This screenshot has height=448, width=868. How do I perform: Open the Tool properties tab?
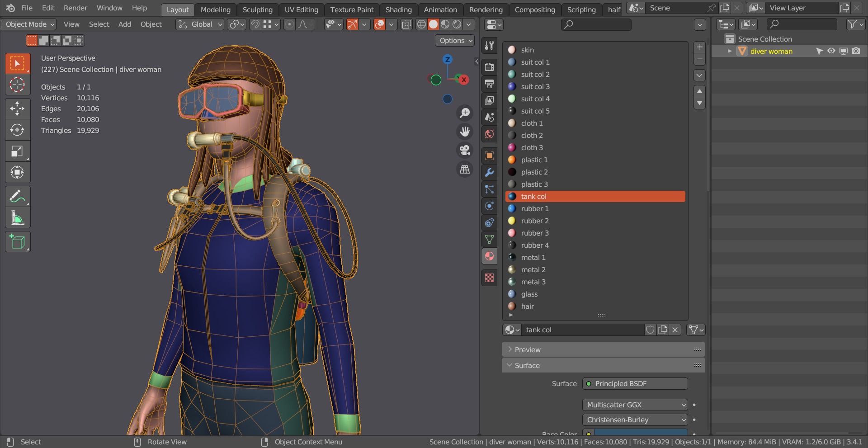tap(490, 45)
